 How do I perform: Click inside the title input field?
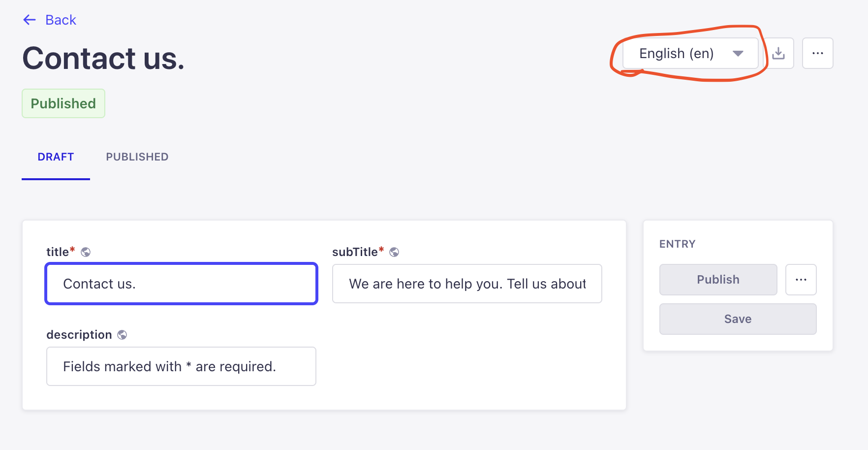(x=181, y=284)
